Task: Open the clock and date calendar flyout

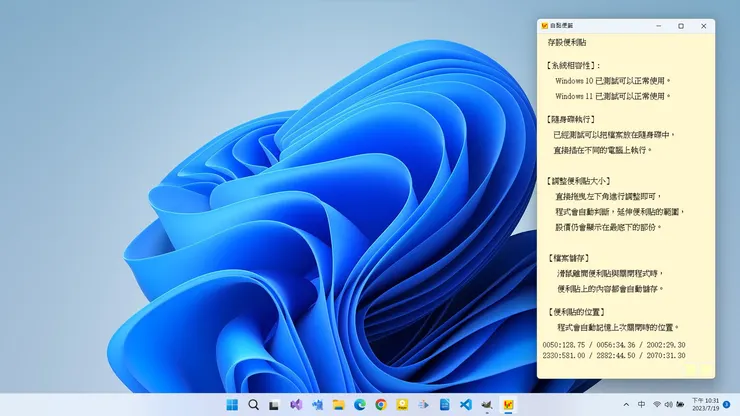Action: pos(705,405)
